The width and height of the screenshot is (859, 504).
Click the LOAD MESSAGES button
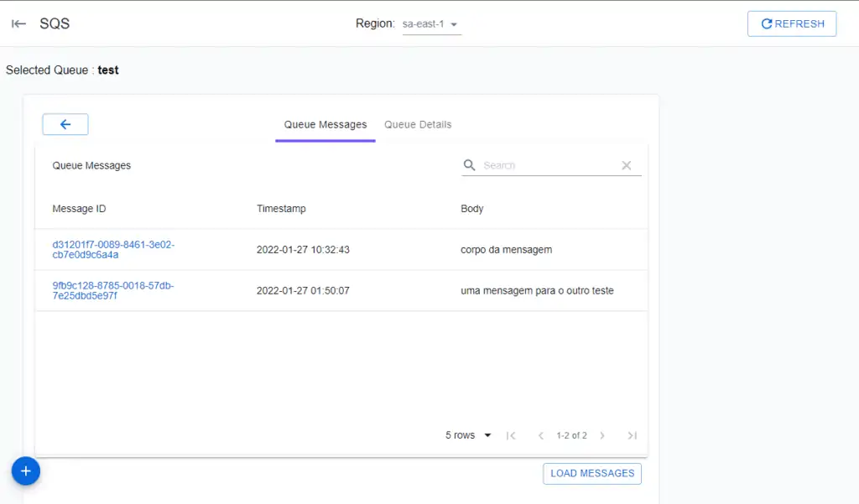coord(591,473)
